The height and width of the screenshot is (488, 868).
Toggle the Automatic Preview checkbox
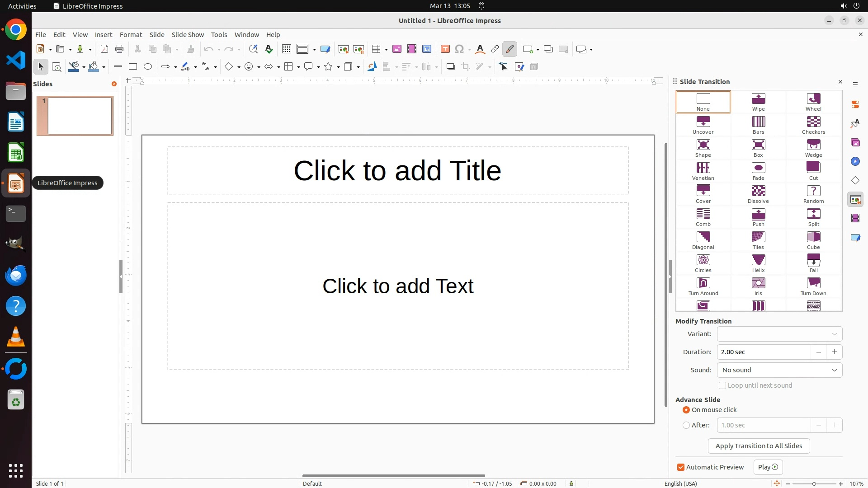tap(681, 467)
